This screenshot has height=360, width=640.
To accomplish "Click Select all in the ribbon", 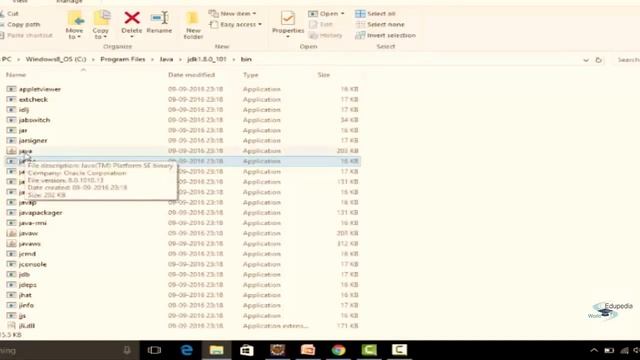I will [375, 13].
